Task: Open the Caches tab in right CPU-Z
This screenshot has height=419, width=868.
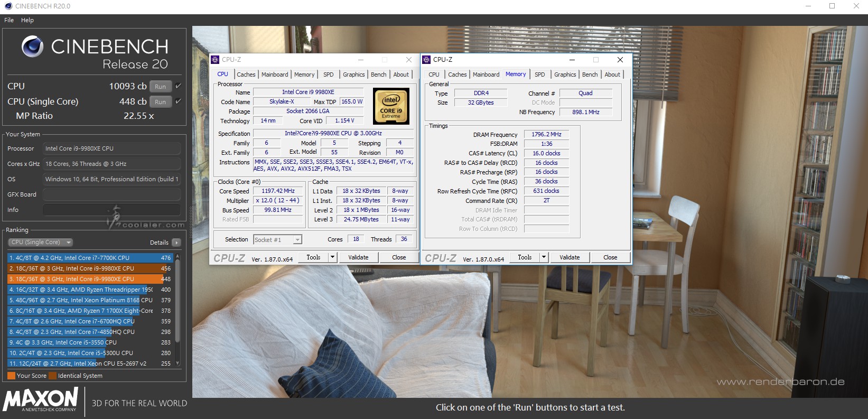Action: tap(458, 75)
